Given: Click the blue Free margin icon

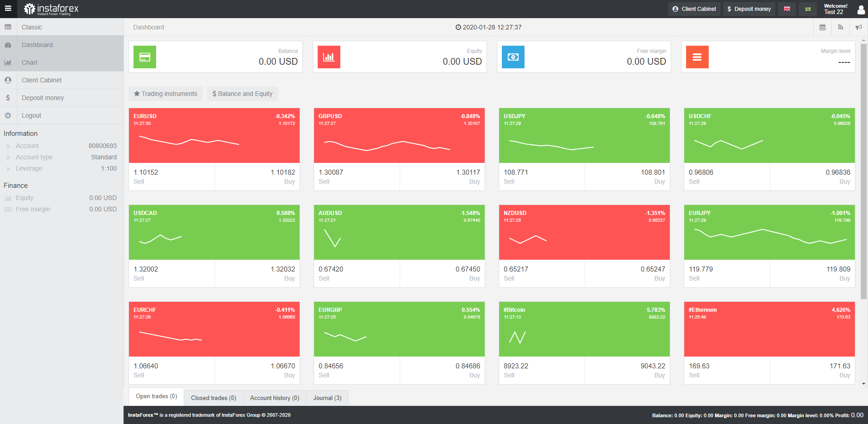Looking at the screenshot, I should coord(513,57).
